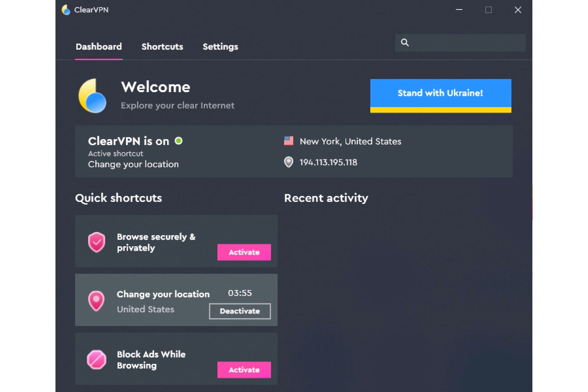The image size is (588, 392).
Task: Click the pink map pin icon in shortcuts
Action: click(96, 301)
